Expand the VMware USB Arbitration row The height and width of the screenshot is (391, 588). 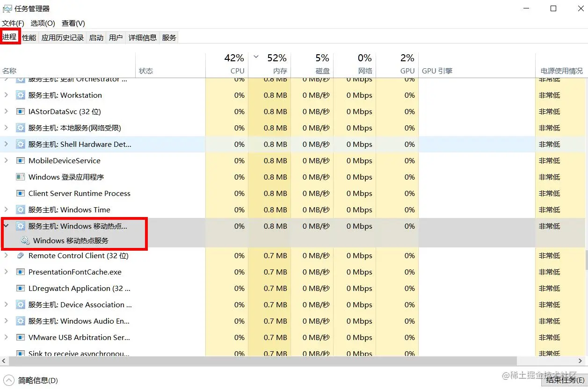pyautogui.click(x=6, y=337)
